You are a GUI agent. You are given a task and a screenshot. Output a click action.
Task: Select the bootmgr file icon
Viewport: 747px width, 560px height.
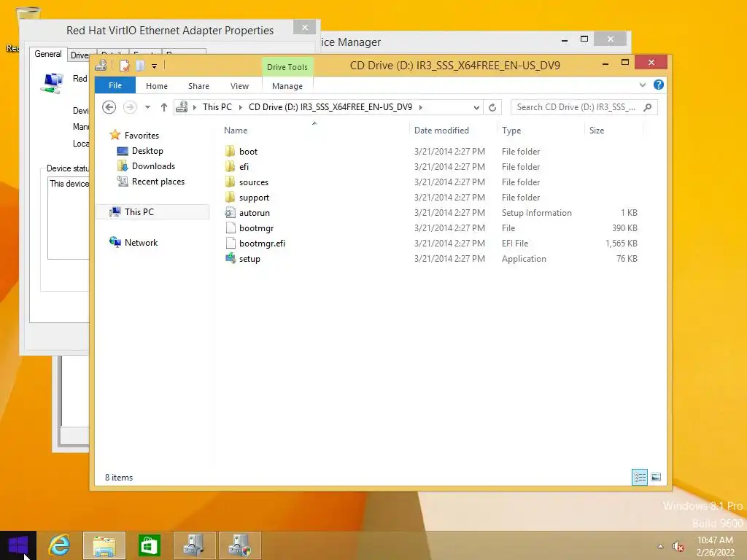click(x=230, y=227)
